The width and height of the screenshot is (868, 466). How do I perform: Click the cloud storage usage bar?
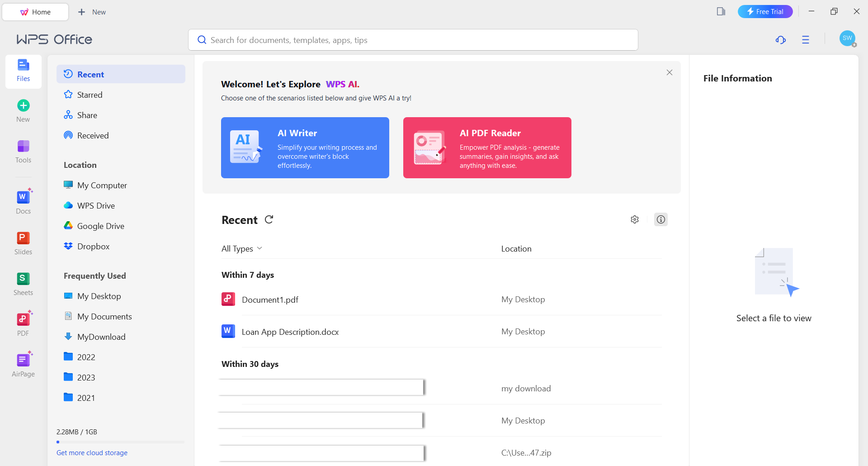pyautogui.click(x=120, y=442)
